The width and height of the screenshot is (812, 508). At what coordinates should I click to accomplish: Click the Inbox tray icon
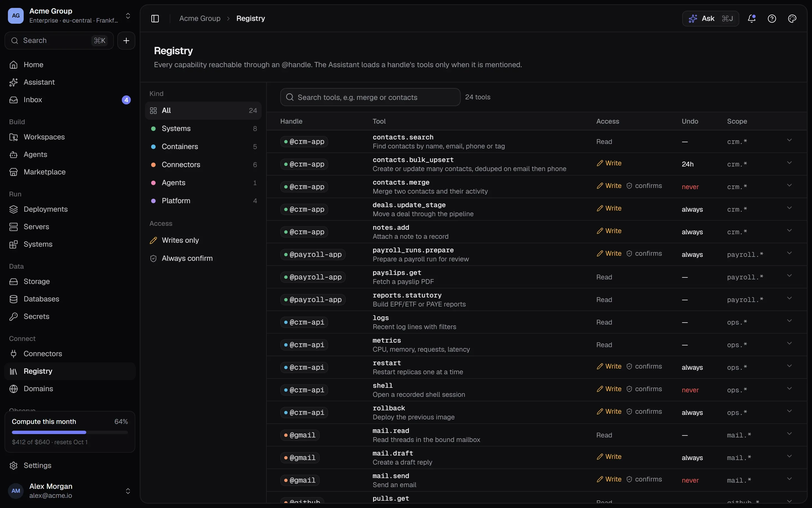pos(14,100)
